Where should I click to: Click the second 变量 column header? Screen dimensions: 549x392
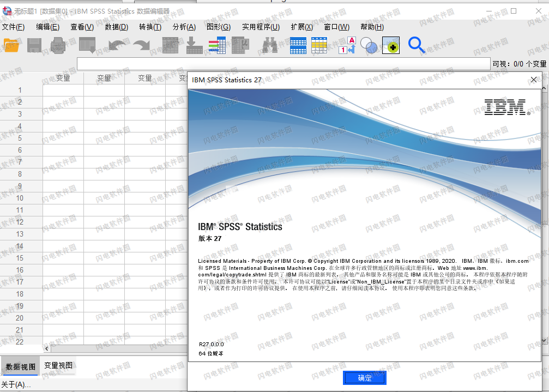point(104,78)
